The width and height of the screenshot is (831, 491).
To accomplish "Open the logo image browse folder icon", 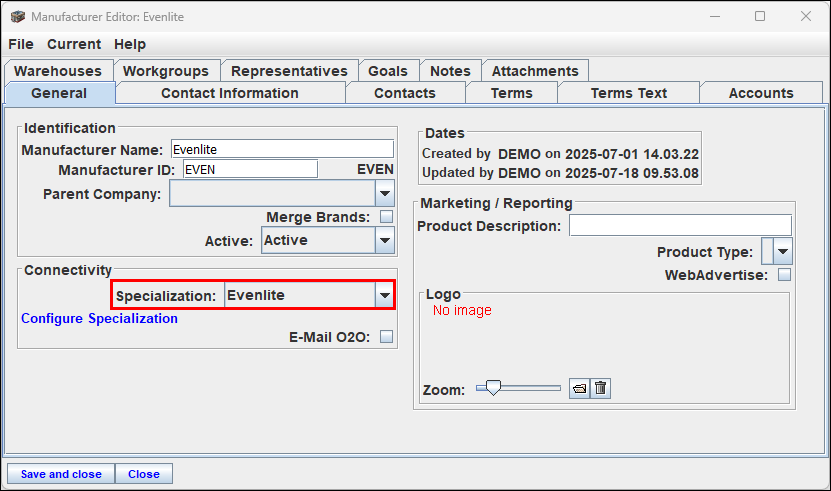I will click(579, 389).
